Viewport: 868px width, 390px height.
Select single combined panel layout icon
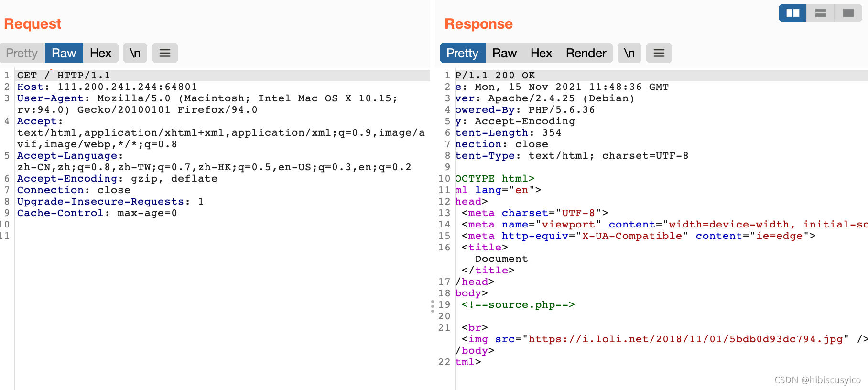[848, 13]
